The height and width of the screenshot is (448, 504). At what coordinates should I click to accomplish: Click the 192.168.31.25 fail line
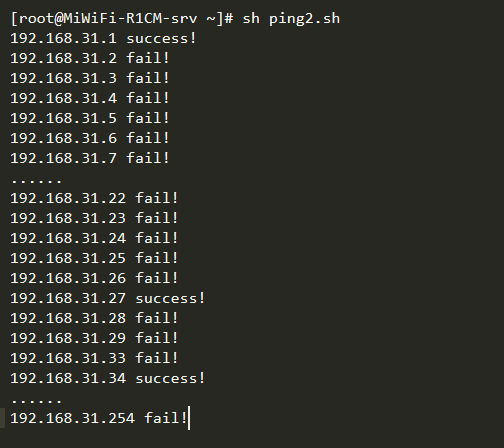[x=94, y=258]
